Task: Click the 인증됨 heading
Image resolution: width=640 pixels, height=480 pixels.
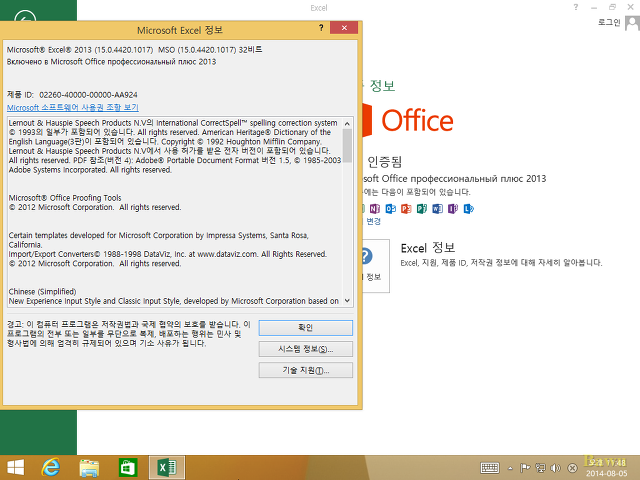Action: pyautogui.click(x=384, y=162)
